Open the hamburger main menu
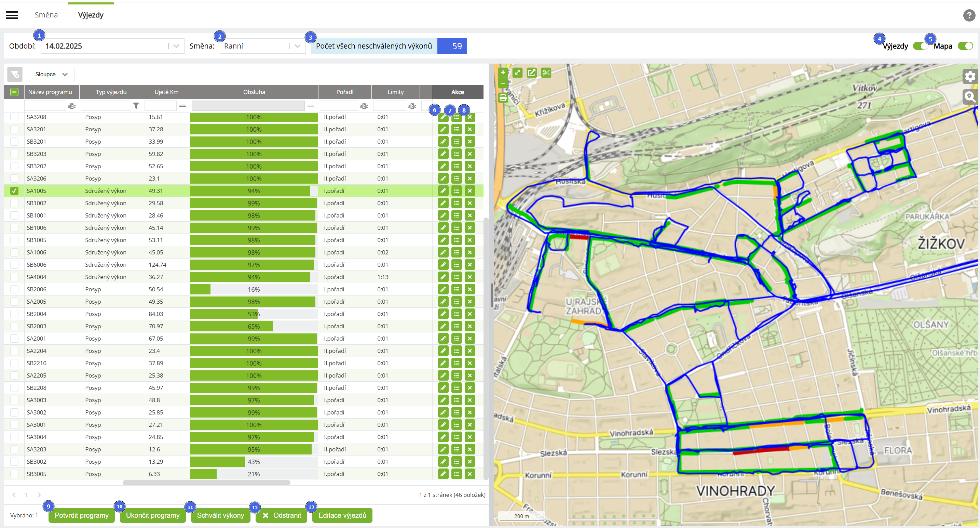Screen dimensions: 980x528 [x=12, y=15]
